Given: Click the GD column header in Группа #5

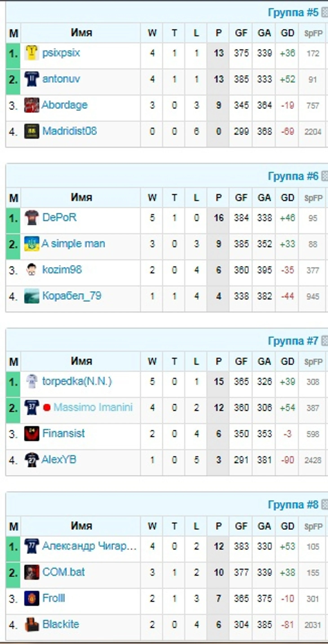Looking at the screenshot, I should tap(287, 33).
